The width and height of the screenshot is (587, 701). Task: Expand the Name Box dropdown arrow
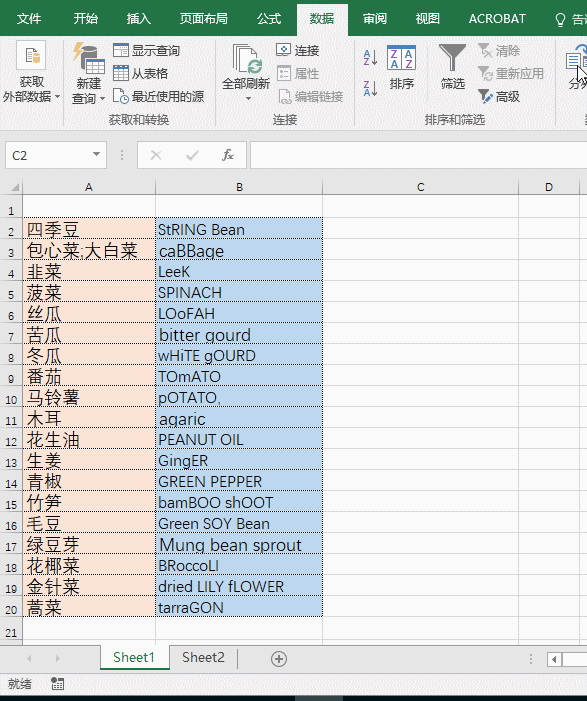pos(96,154)
